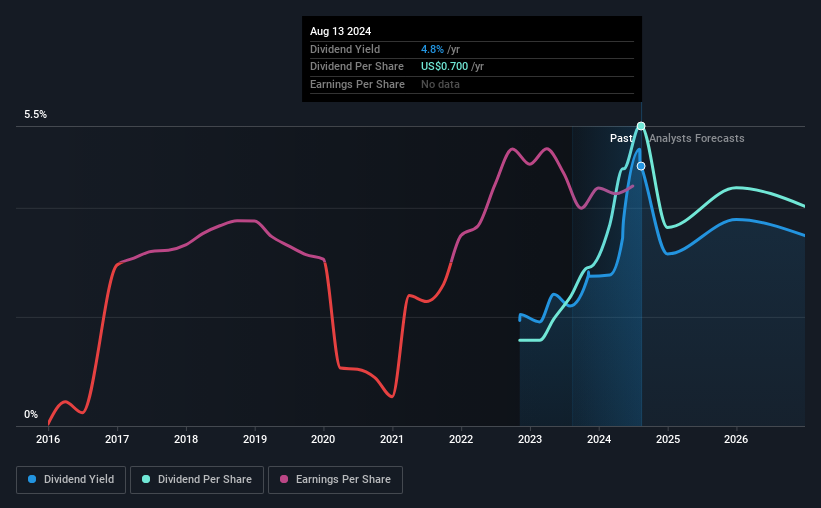Click the tooltip Dividend Yield row label
821x508 pixels.
pyautogui.click(x=345, y=49)
